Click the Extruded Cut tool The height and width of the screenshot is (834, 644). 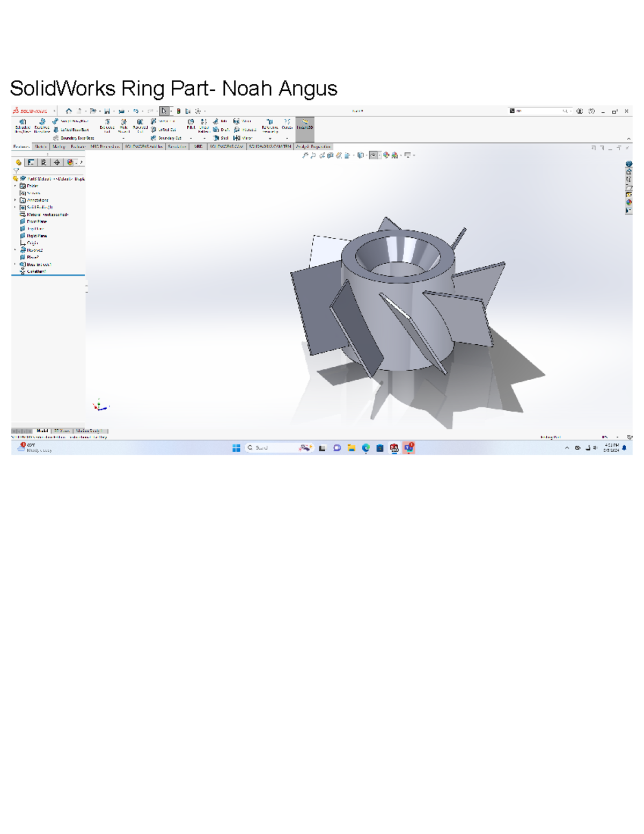[107, 125]
